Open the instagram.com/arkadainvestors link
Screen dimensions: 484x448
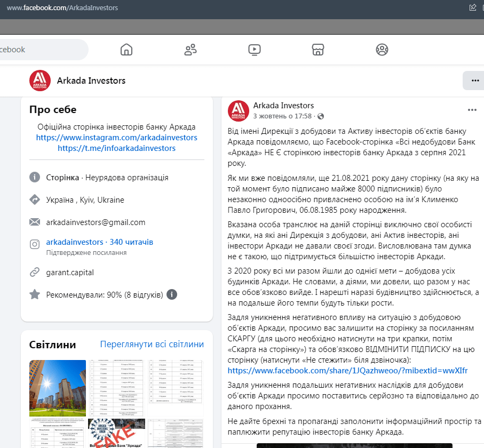117,137
